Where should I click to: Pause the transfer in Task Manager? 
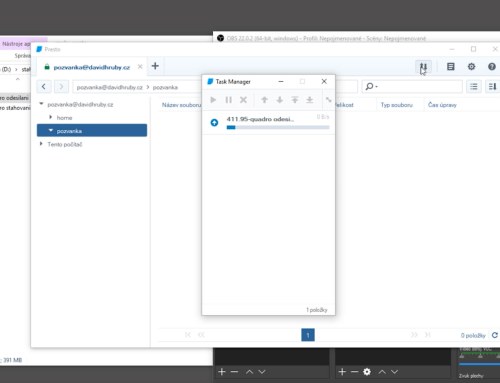pyautogui.click(x=228, y=100)
